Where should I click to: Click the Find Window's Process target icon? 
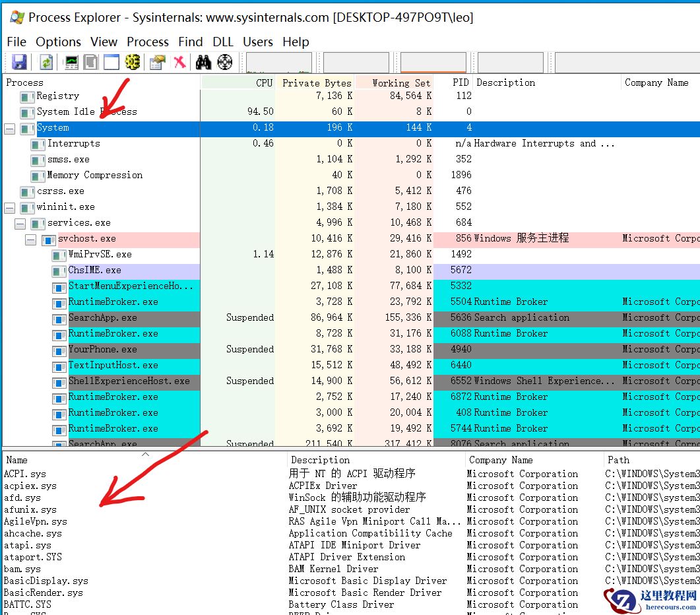(x=224, y=62)
